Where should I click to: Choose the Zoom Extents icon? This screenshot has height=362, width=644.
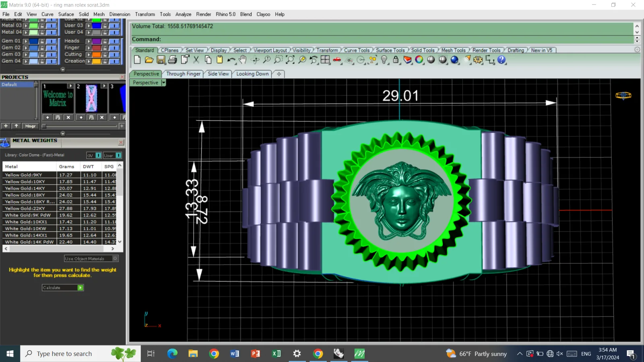pyautogui.click(x=290, y=60)
